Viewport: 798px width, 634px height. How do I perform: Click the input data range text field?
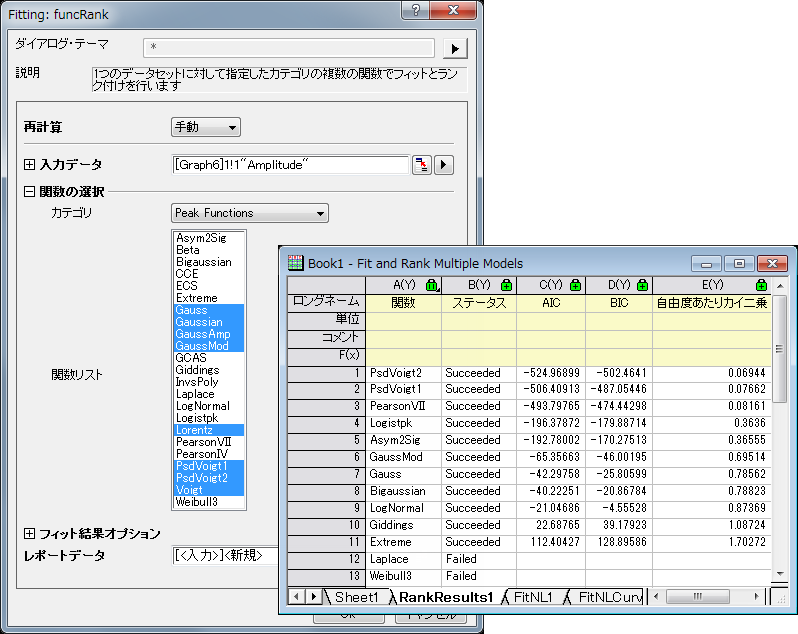click(290, 165)
